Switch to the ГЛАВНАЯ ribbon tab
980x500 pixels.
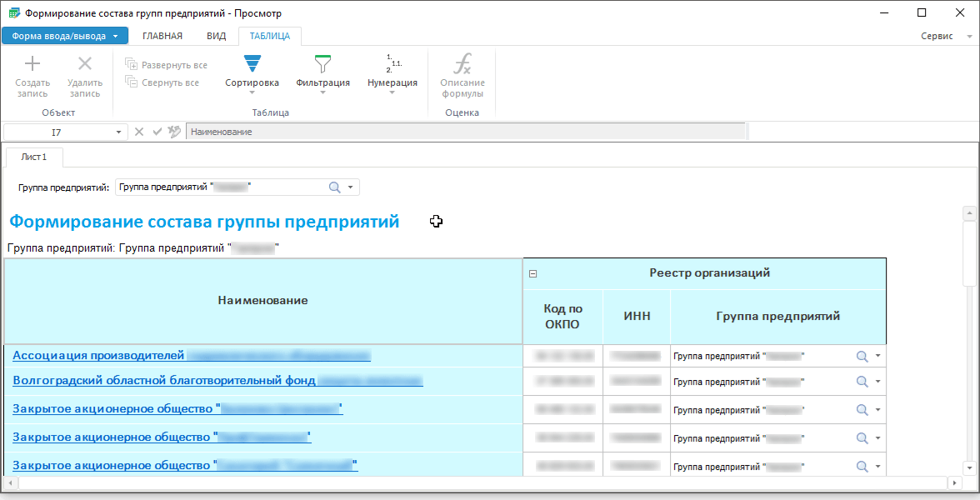(x=162, y=36)
